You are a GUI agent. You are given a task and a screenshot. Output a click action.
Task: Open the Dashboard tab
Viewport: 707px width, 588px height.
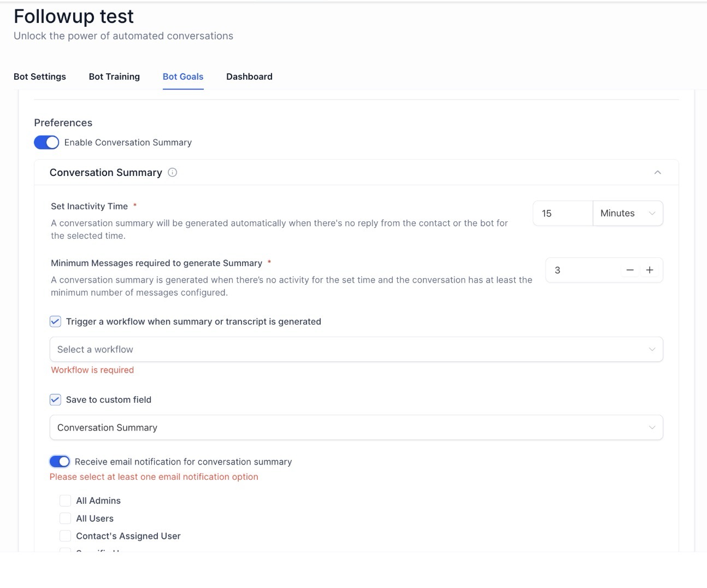(x=249, y=77)
